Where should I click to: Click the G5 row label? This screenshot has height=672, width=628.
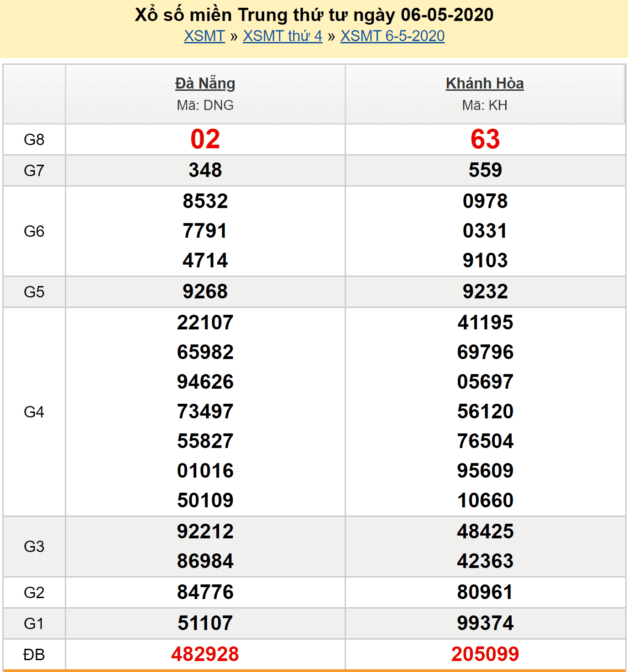click(34, 292)
